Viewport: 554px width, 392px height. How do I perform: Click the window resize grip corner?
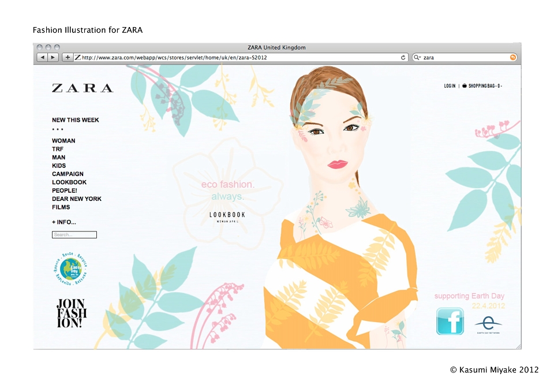pyautogui.click(x=518, y=346)
